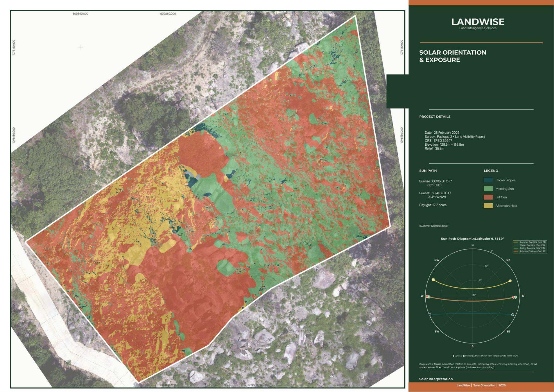
Task: Click the 'Cooler Slopes' legend label
Action: [505, 180]
